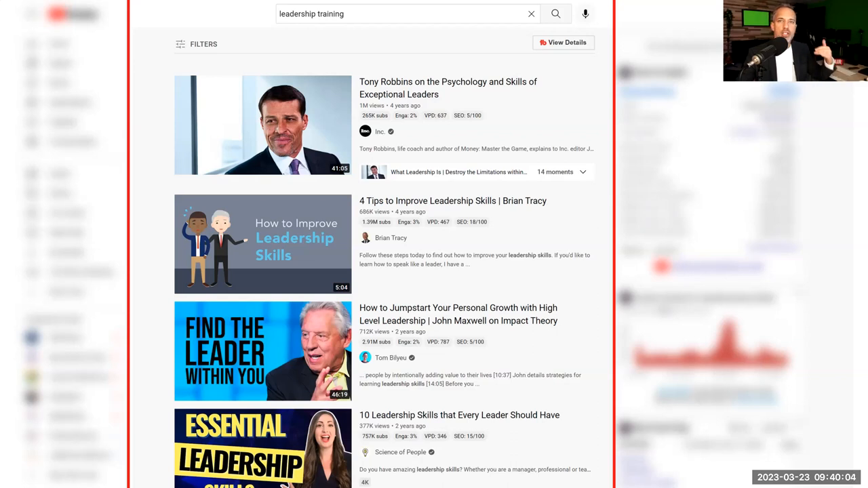Image resolution: width=868 pixels, height=488 pixels.
Task: Open the Filters options icon
Action: pos(180,44)
